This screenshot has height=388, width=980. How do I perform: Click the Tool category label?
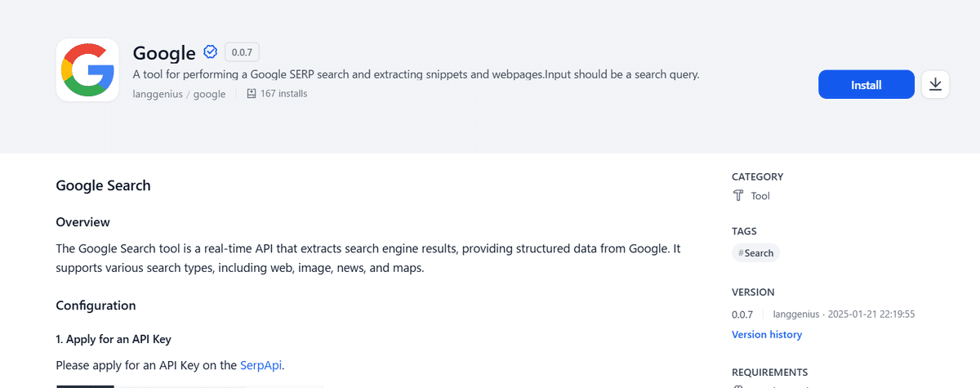pyautogui.click(x=760, y=196)
